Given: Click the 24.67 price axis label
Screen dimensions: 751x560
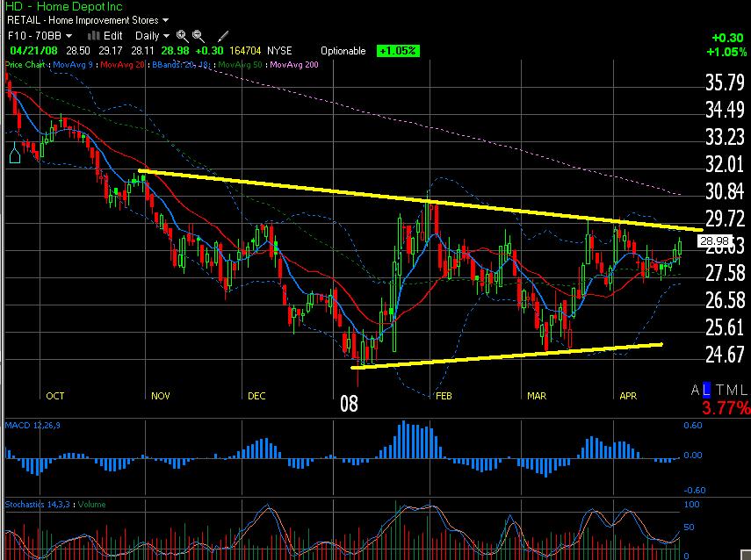Looking at the screenshot, I should pyautogui.click(x=726, y=355).
